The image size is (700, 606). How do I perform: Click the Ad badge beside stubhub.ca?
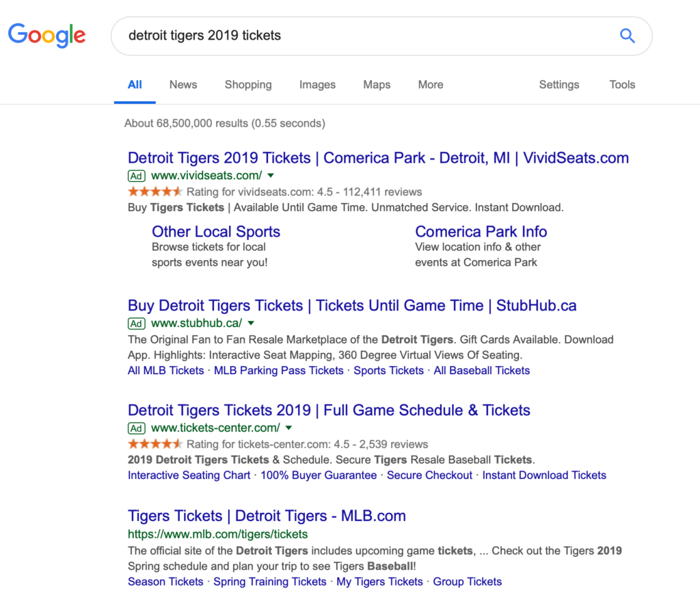pyautogui.click(x=136, y=324)
